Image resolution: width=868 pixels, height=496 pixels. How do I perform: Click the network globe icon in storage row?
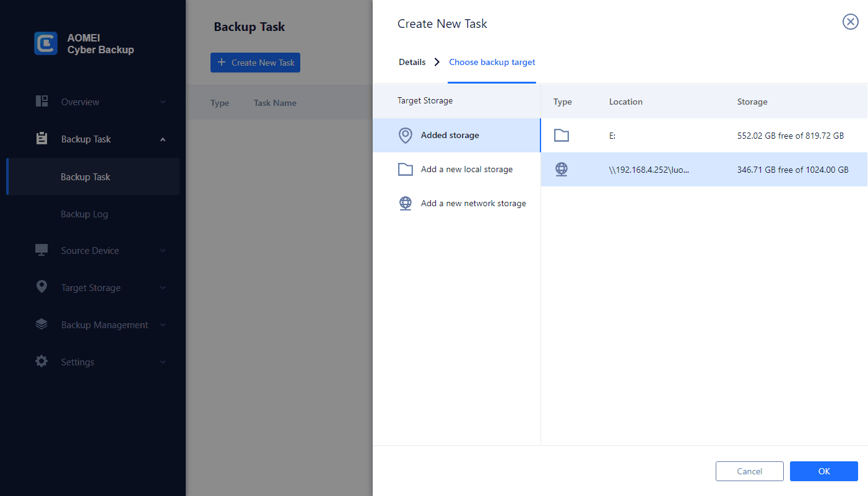[x=562, y=169]
